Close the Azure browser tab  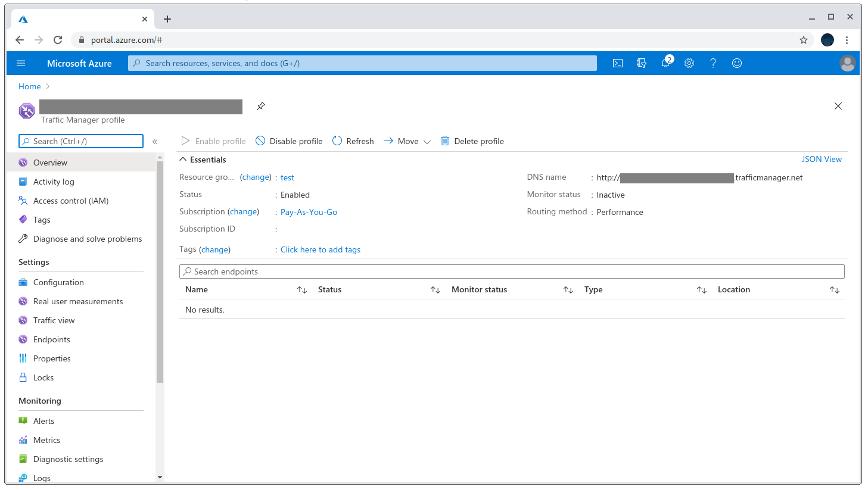(x=145, y=19)
